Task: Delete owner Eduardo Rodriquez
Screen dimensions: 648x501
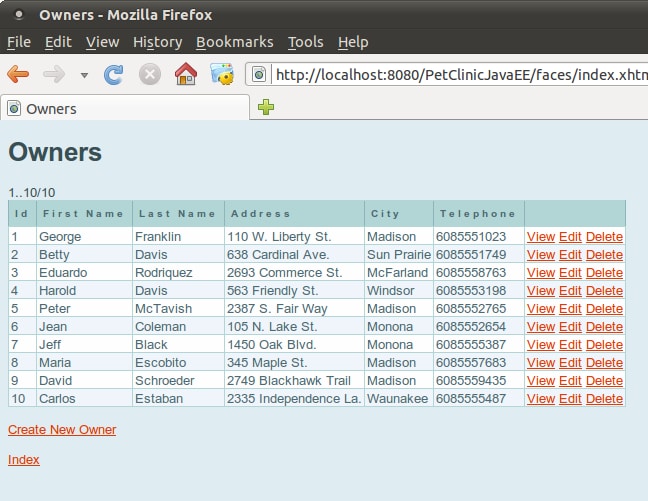Action: 604,273
